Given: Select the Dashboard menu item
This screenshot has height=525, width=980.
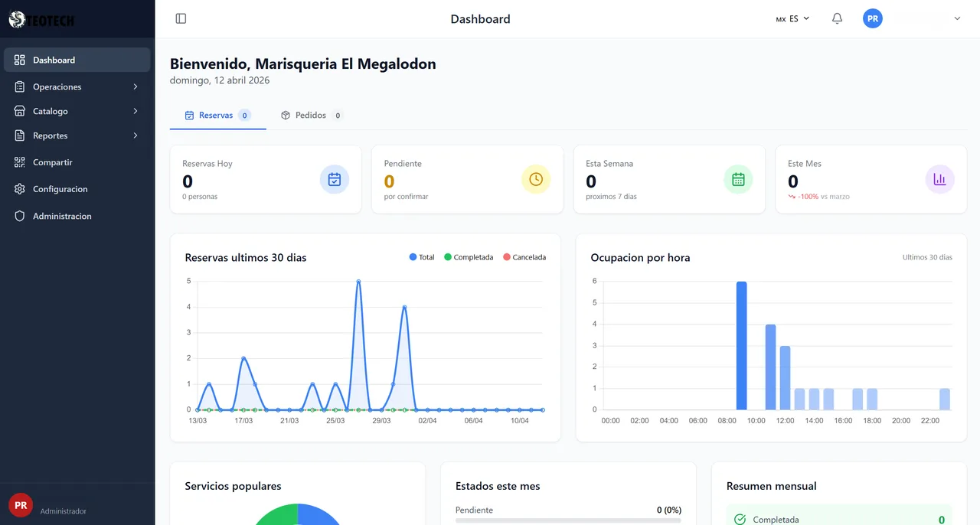Looking at the screenshot, I should click(54, 60).
